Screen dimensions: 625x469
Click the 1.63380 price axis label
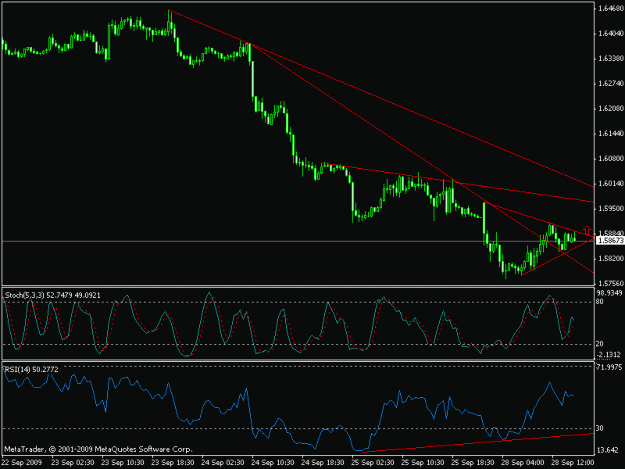[x=611, y=59]
